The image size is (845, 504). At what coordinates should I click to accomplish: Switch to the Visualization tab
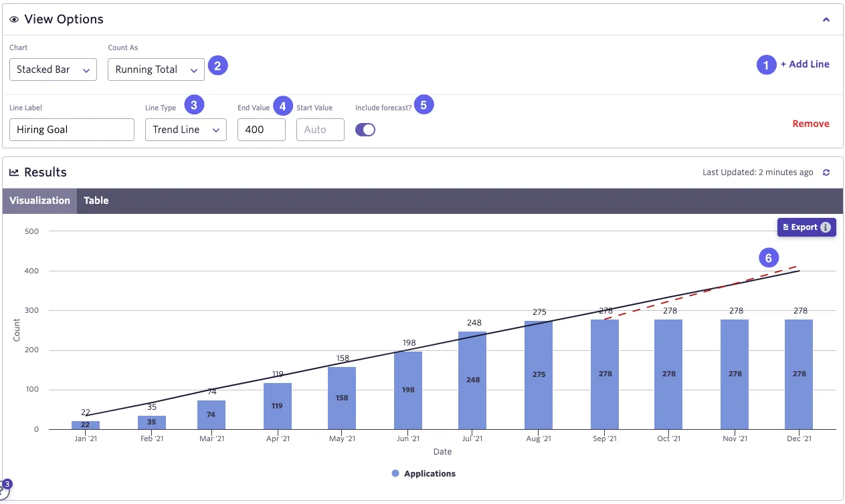(39, 201)
